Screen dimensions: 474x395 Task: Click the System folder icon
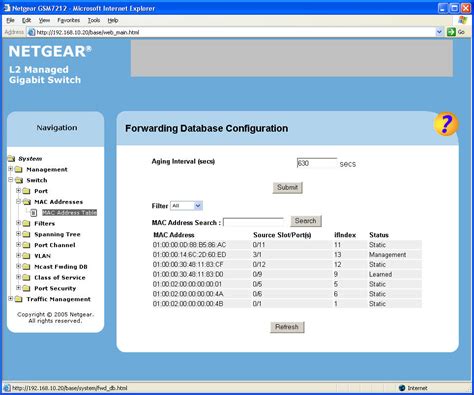click(12, 159)
